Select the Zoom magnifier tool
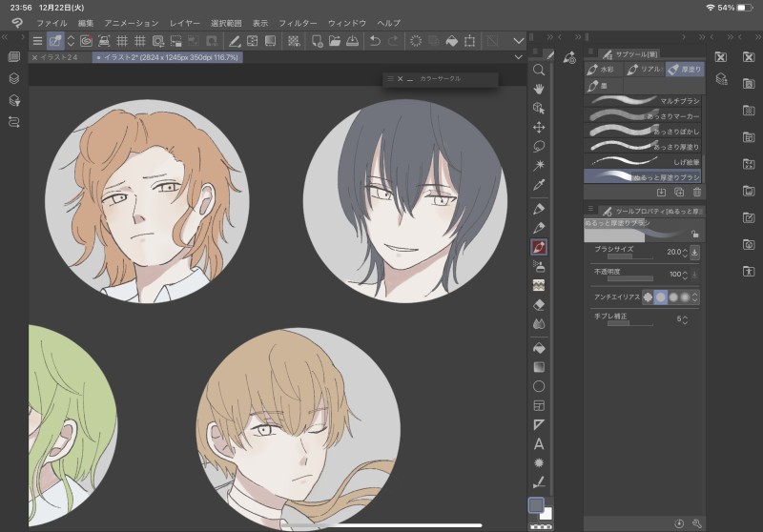The width and height of the screenshot is (763, 532). pyautogui.click(x=539, y=70)
